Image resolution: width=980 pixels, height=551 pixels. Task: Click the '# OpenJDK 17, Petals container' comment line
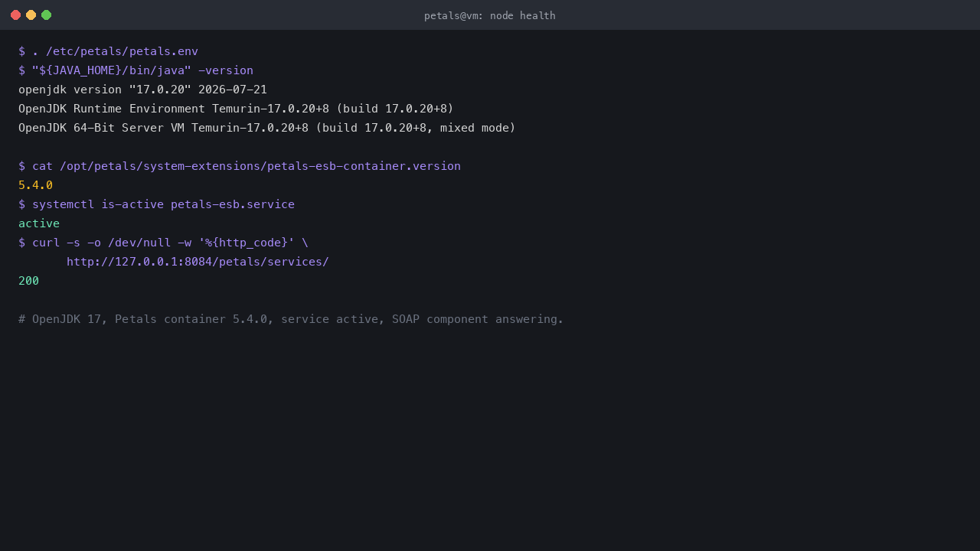[291, 319]
